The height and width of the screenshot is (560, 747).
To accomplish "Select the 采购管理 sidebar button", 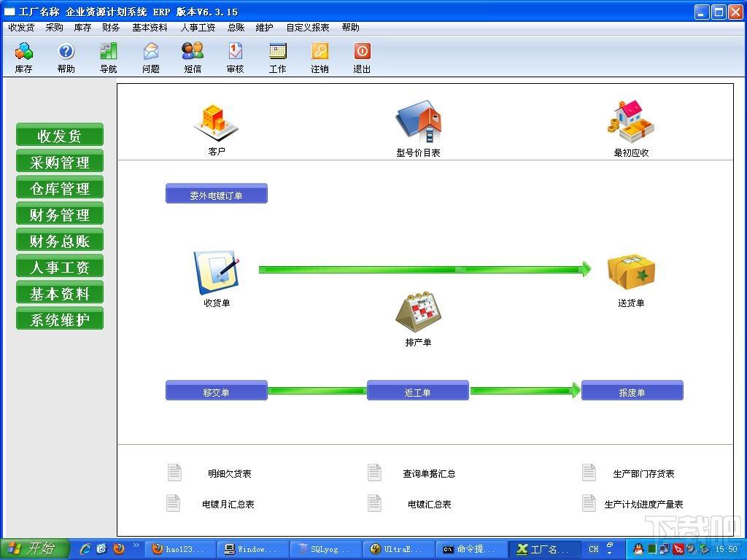I will pyautogui.click(x=60, y=162).
